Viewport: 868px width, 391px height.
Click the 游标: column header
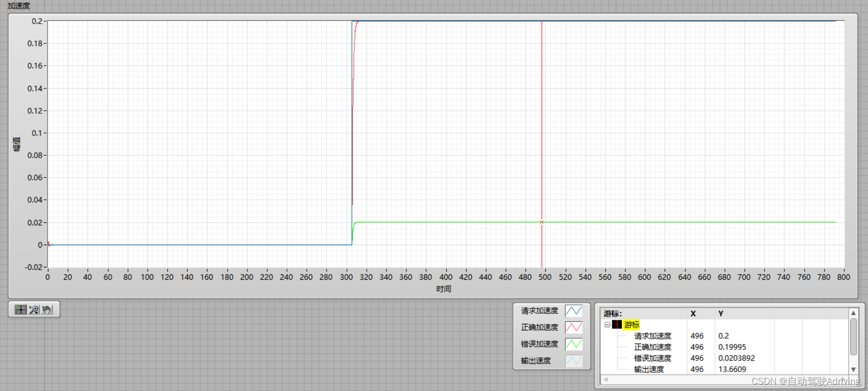(x=613, y=314)
